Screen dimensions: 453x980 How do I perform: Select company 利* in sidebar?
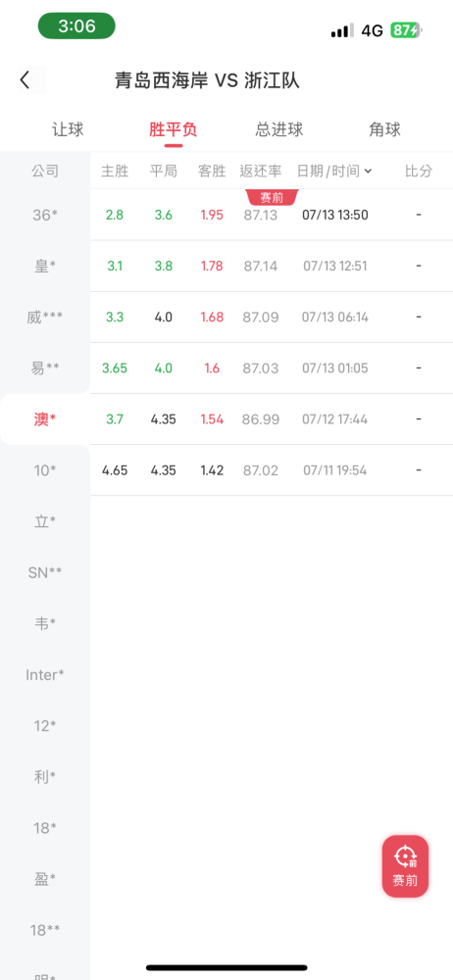click(45, 776)
